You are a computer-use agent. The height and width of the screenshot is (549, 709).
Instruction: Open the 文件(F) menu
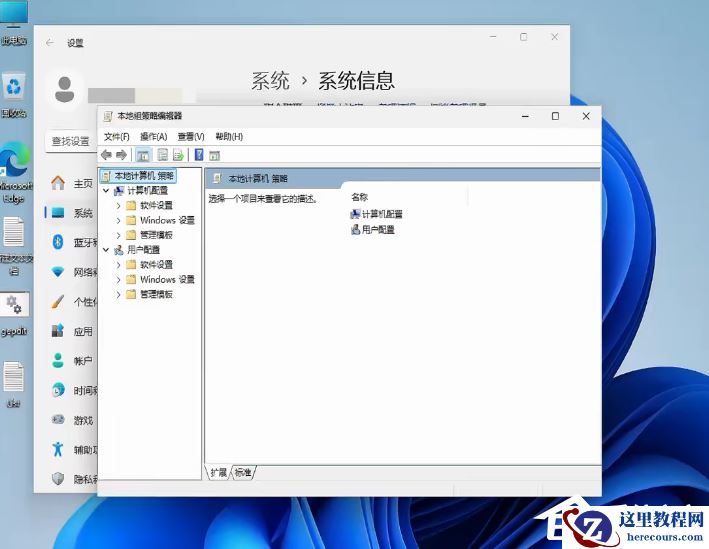[x=117, y=137]
